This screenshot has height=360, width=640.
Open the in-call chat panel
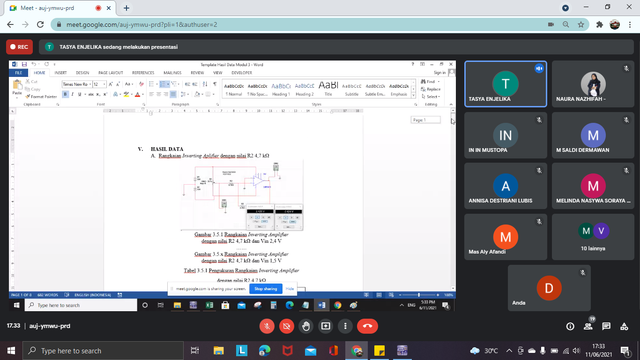(606, 326)
